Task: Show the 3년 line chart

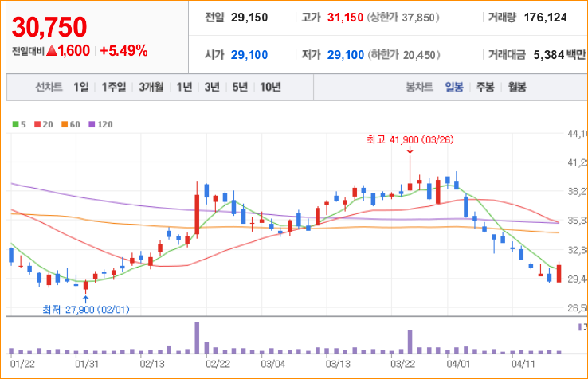Action: click(212, 87)
